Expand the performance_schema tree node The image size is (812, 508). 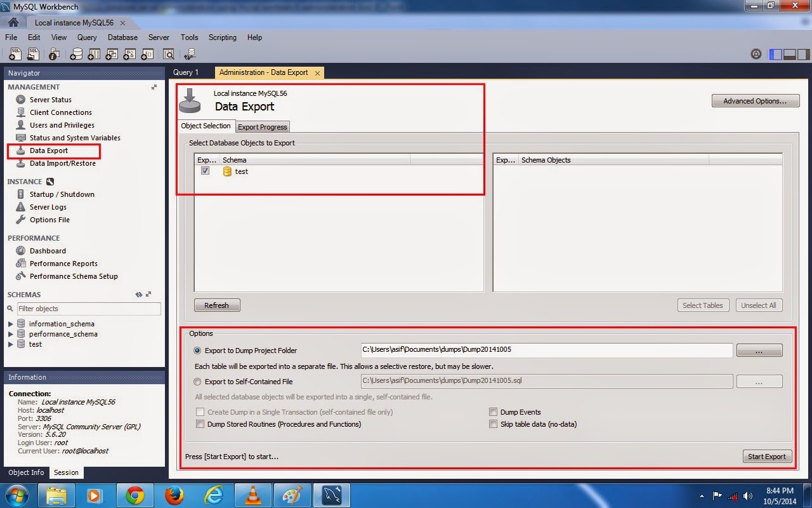(11, 334)
